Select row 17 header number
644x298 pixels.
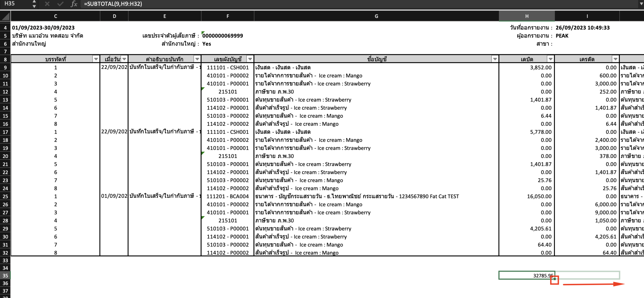5,132
